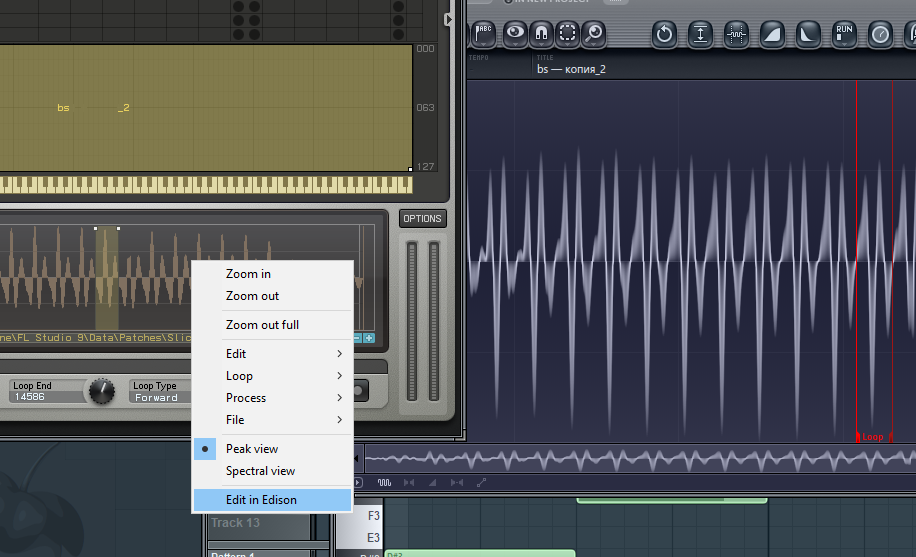This screenshot has width=916, height=557.
Task: Click the undo circular arrow in Edison
Action: coord(664,34)
